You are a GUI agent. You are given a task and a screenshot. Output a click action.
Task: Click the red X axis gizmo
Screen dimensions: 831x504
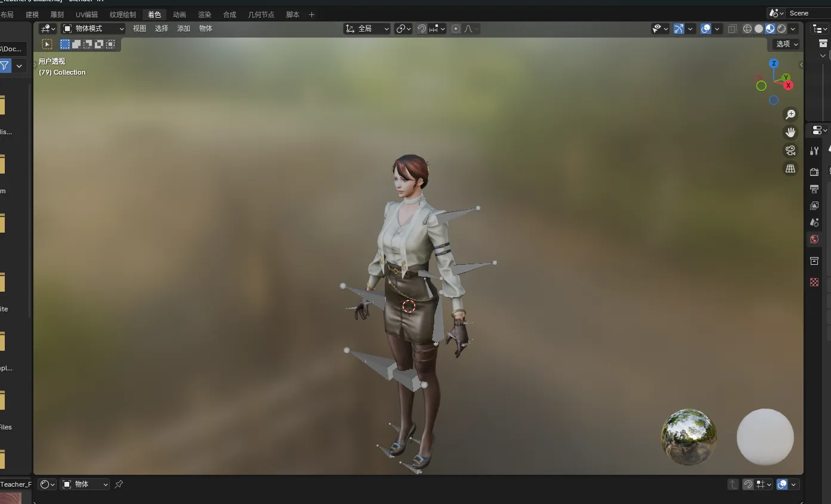click(x=788, y=86)
